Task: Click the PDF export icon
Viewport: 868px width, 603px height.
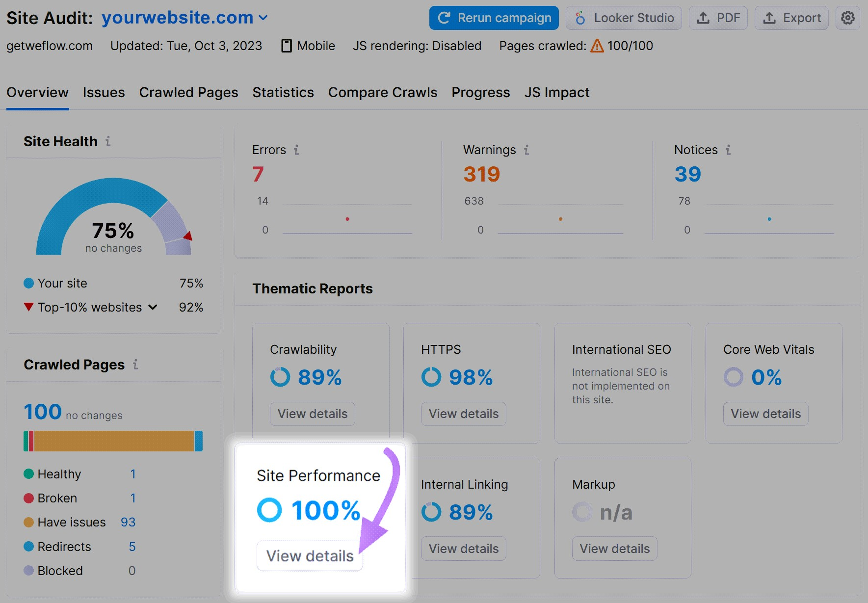Action: coord(704,18)
